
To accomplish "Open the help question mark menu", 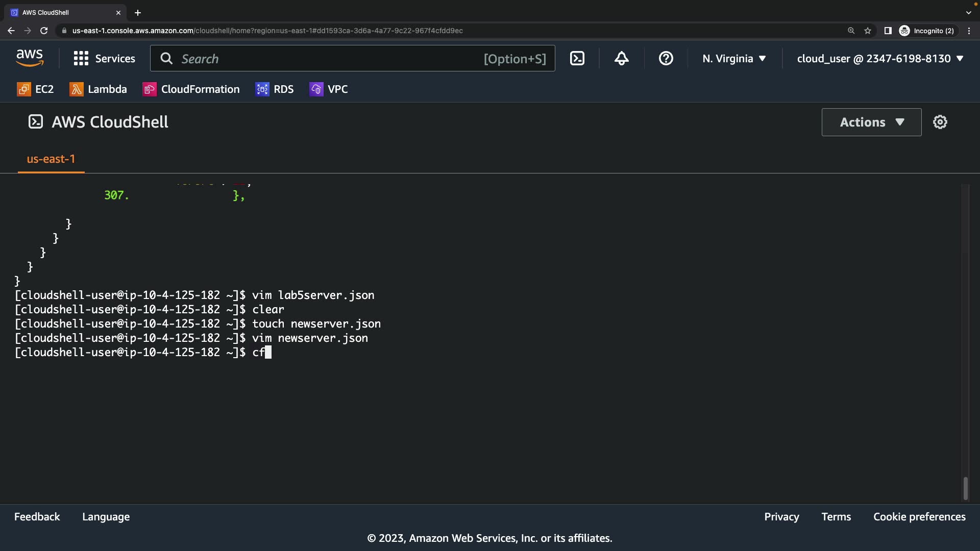I will pos(666,59).
